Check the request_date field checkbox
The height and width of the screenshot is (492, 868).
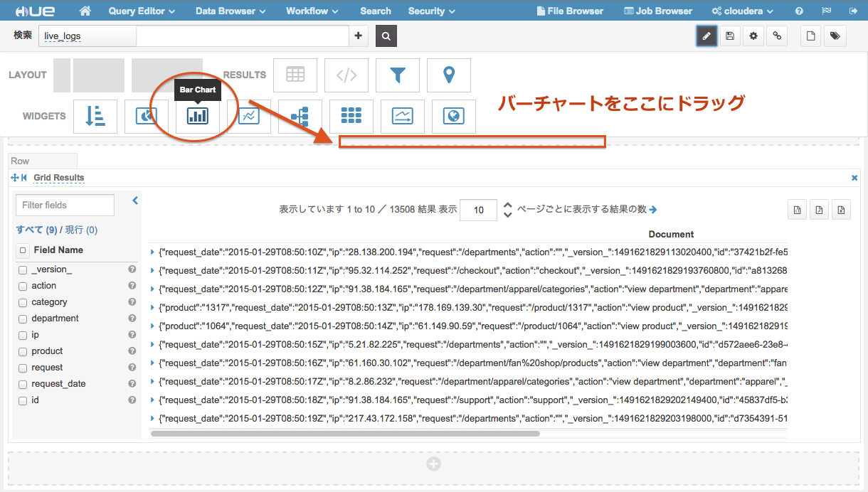click(x=23, y=385)
